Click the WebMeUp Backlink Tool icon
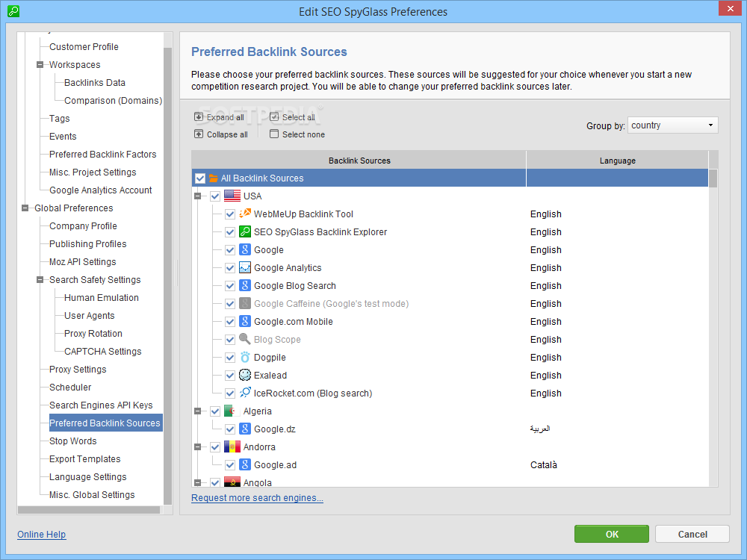Image resolution: width=747 pixels, height=560 pixels. pos(245,214)
